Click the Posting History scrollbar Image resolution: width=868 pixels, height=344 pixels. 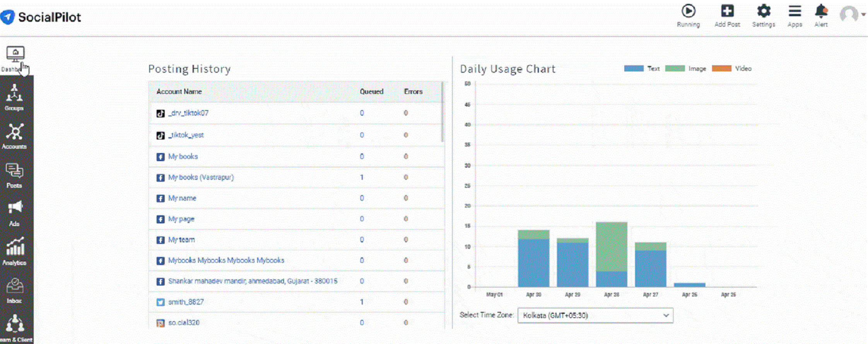point(443,112)
